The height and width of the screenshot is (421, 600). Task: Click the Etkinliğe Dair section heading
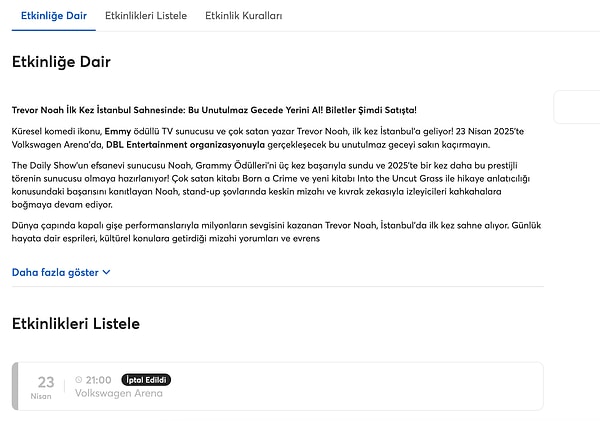click(x=61, y=62)
